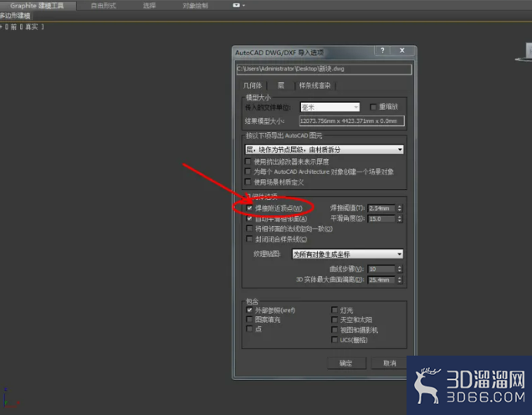Expand the 多边形建模 panel
The image size is (532, 415).
tap(15, 16)
